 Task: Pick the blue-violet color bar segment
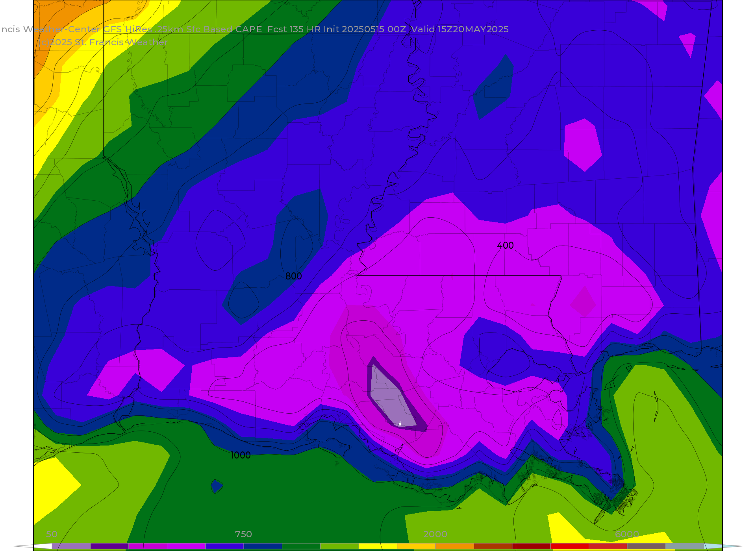click(224, 546)
